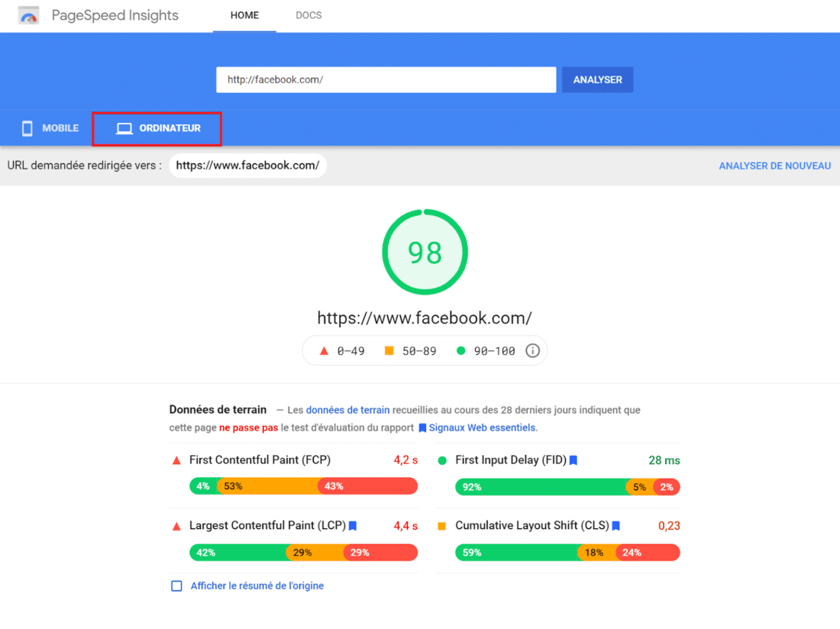
Task: Click the FCP value 4,2 s
Action: click(x=405, y=460)
